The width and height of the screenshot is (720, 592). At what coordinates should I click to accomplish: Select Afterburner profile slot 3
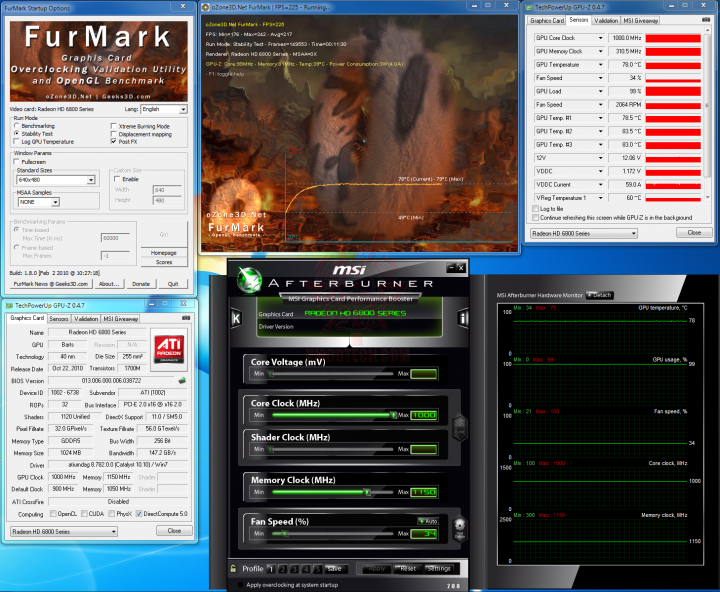click(294, 569)
